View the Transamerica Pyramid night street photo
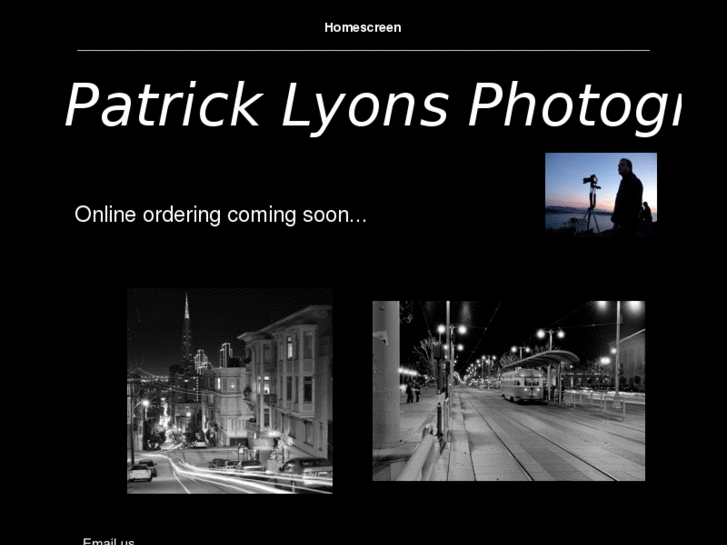 pos(230,391)
